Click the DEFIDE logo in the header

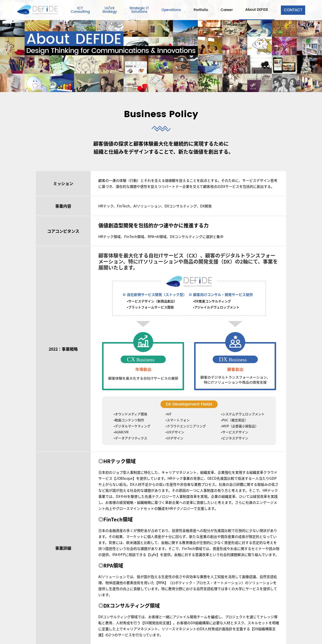(38, 10)
